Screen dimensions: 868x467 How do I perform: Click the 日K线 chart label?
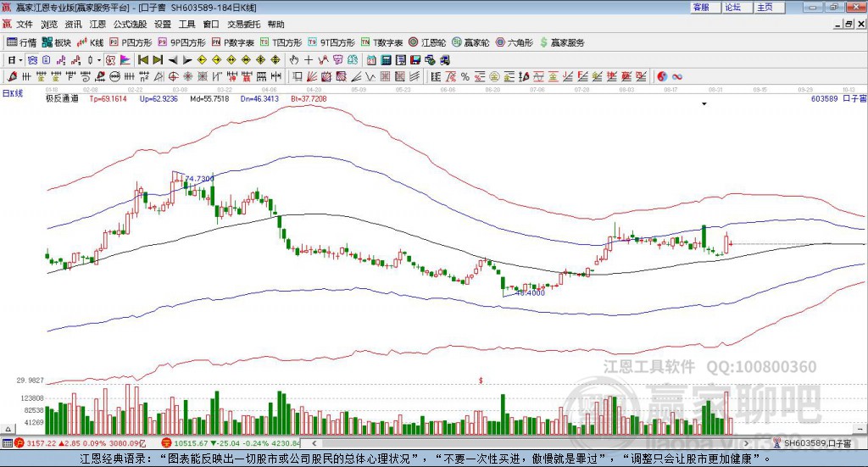point(12,93)
